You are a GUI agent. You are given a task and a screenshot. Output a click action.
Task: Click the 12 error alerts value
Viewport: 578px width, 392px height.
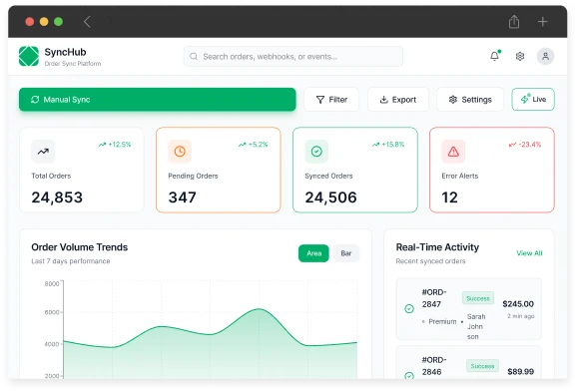coord(449,197)
